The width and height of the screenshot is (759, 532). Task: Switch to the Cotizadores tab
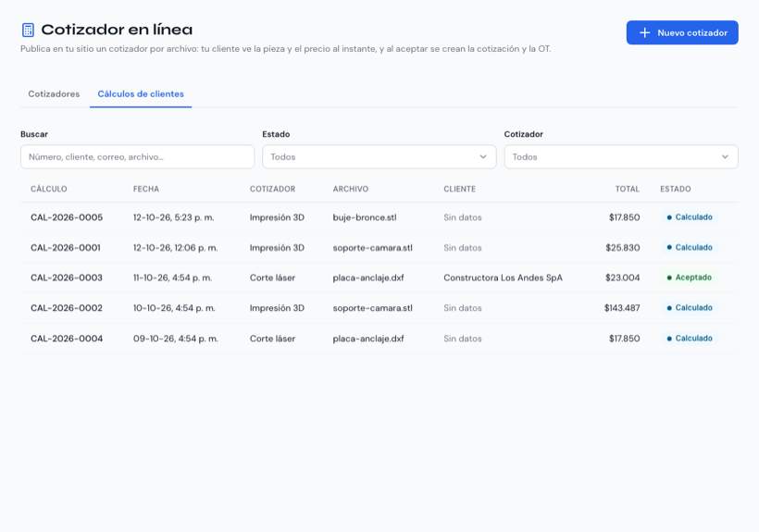(54, 93)
